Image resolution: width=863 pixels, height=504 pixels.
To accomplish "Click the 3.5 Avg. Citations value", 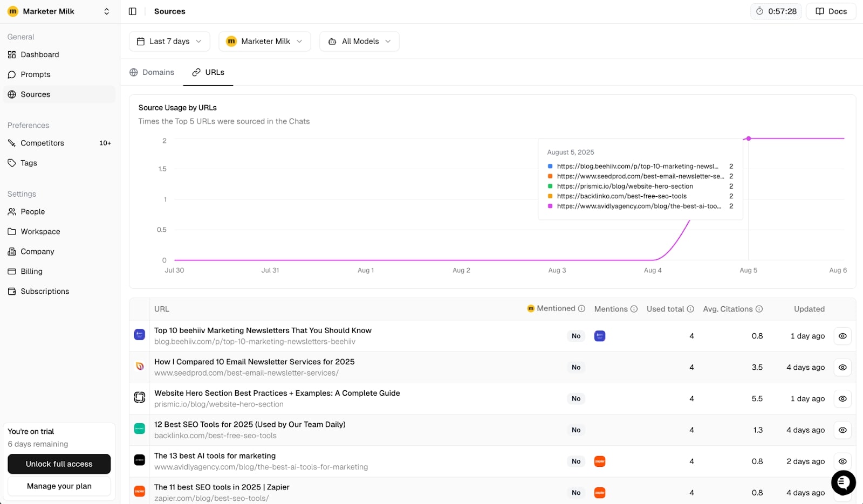I will tap(757, 367).
